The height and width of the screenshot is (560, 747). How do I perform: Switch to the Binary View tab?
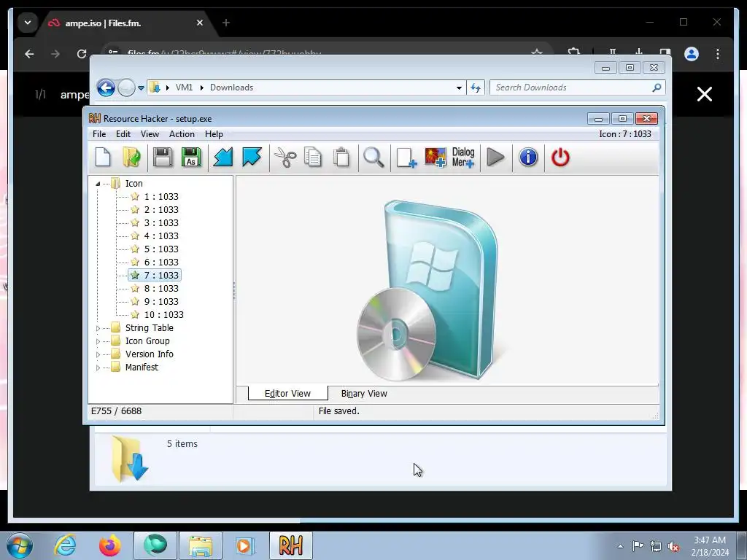(x=364, y=394)
